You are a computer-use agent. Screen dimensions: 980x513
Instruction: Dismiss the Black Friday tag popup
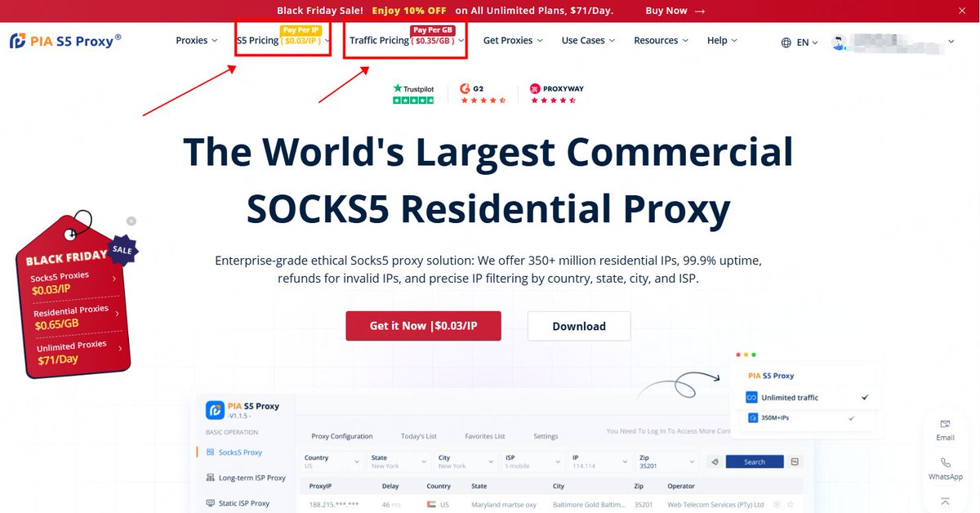point(131,221)
